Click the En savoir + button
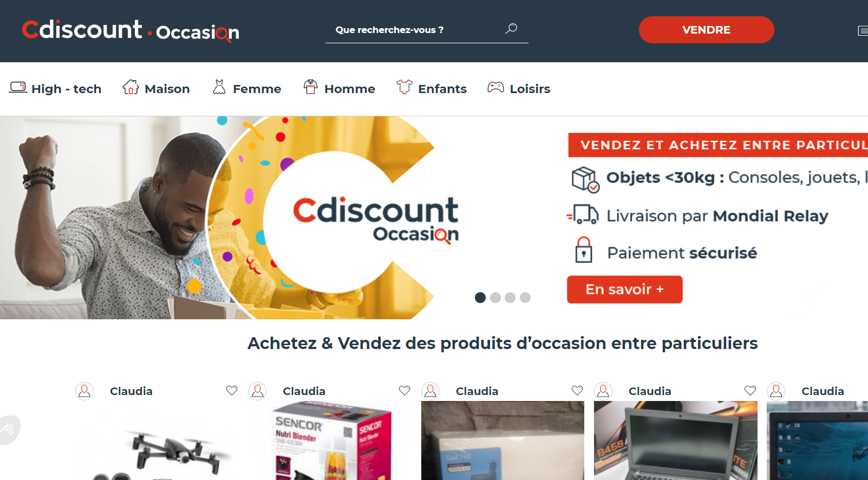The width and height of the screenshot is (868, 480). [x=624, y=290]
